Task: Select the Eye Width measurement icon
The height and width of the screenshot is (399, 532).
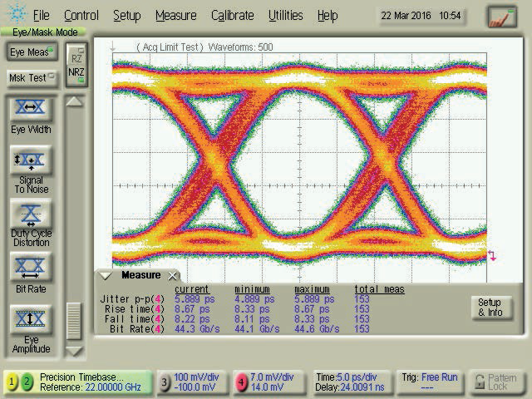Action: (x=31, y=110)
